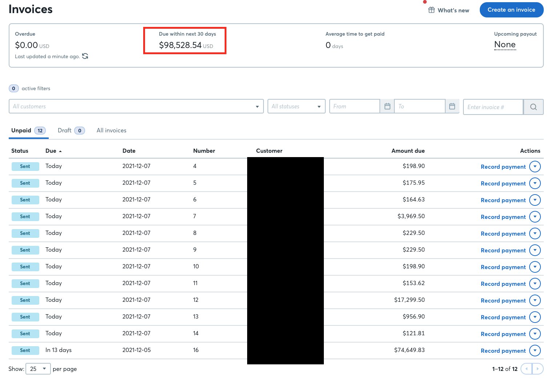Record payment for invoice 16
Viewport: 559px width, 392px height.
click(503, 351)
